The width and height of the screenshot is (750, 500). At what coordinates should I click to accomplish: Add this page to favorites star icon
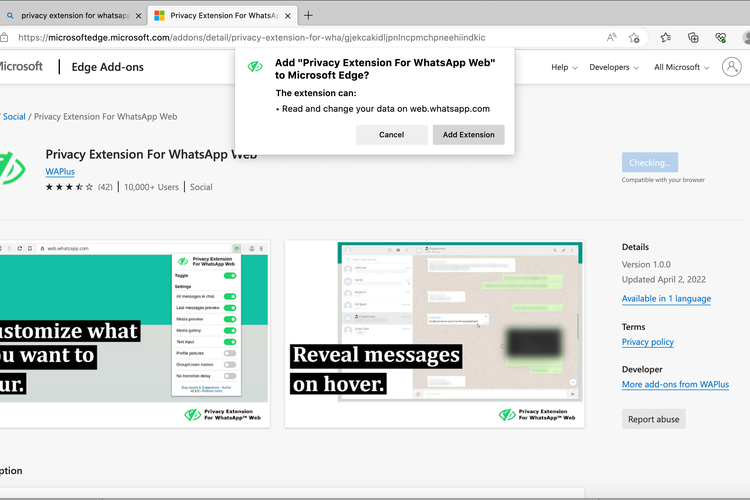coord(634,37)
